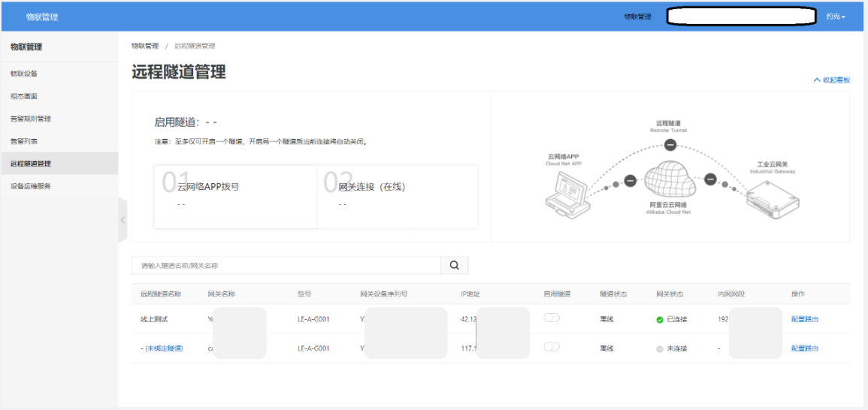Go to 设备运维服务 in sidebar
The width and height of the screenshot is (868, 410).
[x=31, y=186]
